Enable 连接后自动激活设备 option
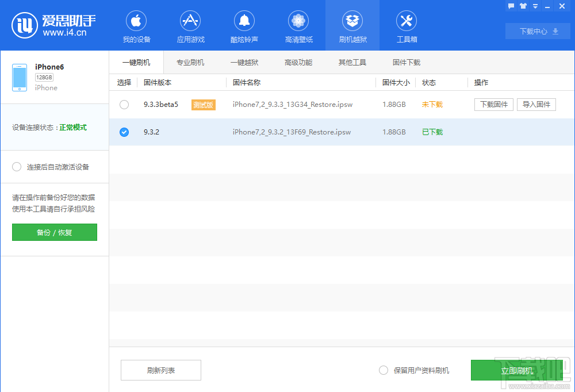The width and height of the screenshot is (575, 392). coord(17,167)
